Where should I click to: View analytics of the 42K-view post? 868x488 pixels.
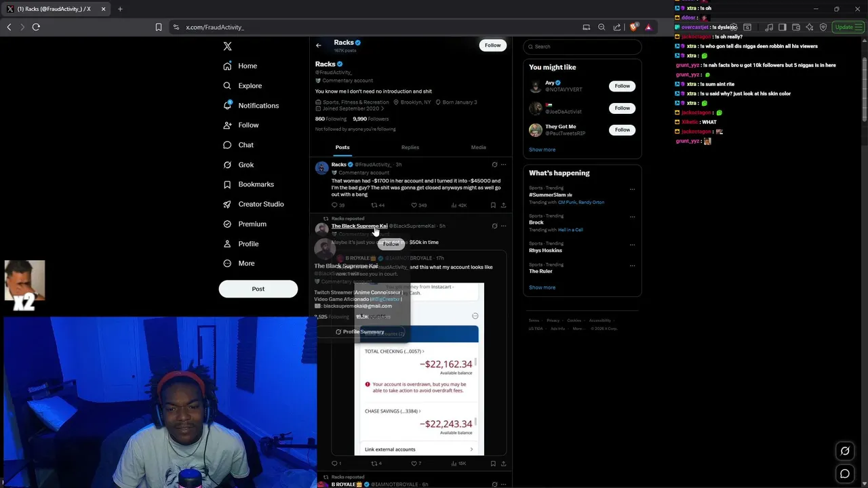[x=459, y=205]
